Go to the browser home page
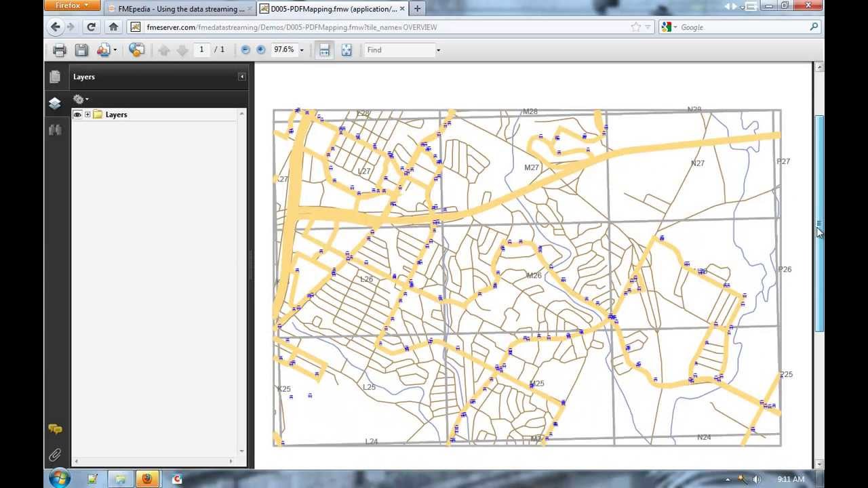 pos(113,27)
